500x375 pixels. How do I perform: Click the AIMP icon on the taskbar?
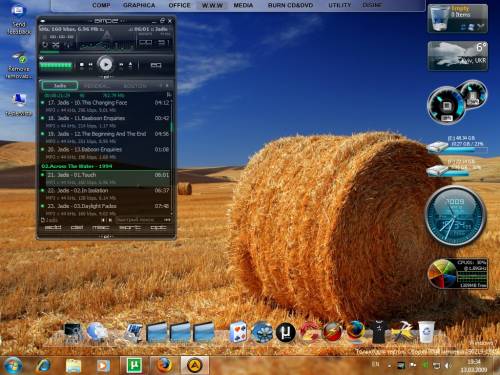pyautogui.click(x=195, y=365)
